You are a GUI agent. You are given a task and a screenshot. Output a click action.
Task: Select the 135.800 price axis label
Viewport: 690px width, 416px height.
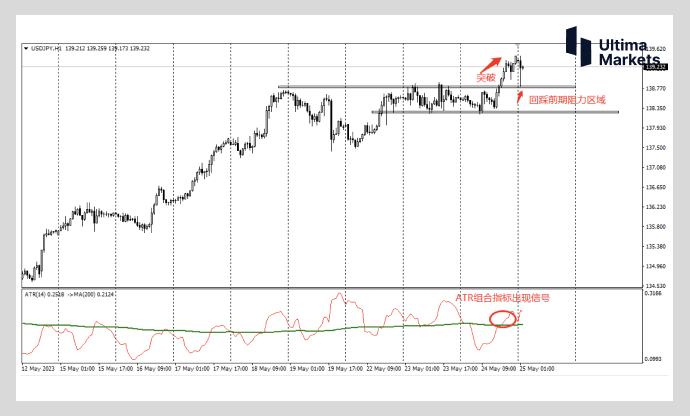tap(656, 227)
